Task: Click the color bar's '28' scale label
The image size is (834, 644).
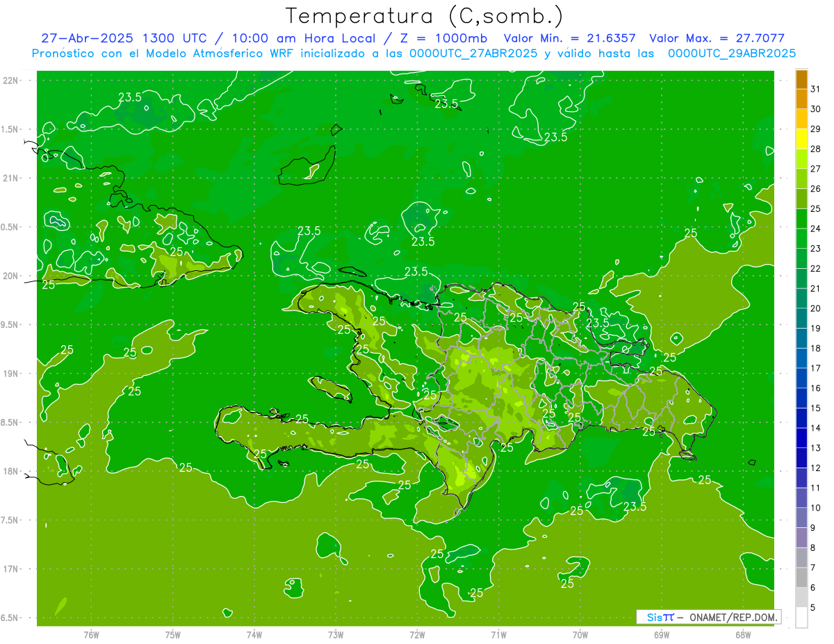Action: (x=816, y=149)
